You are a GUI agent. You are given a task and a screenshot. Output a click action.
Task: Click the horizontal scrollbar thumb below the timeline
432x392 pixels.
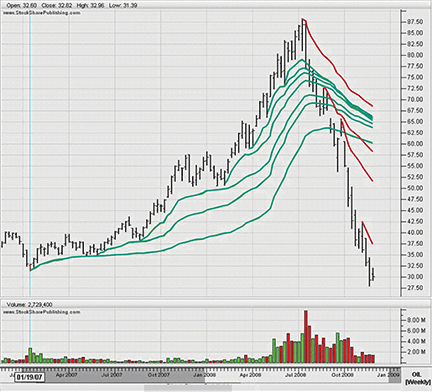coord(188,388)
